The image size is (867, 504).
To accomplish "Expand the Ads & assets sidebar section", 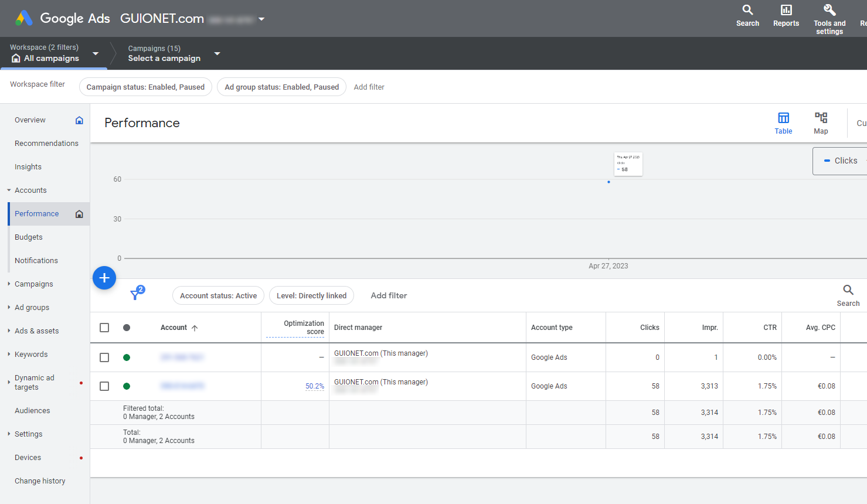I will tap(9, 331).
